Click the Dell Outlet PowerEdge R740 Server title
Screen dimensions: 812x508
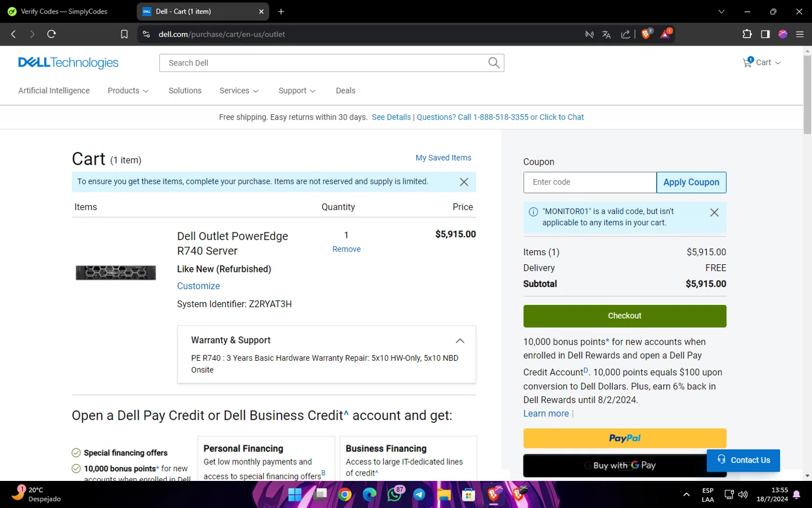233,243
